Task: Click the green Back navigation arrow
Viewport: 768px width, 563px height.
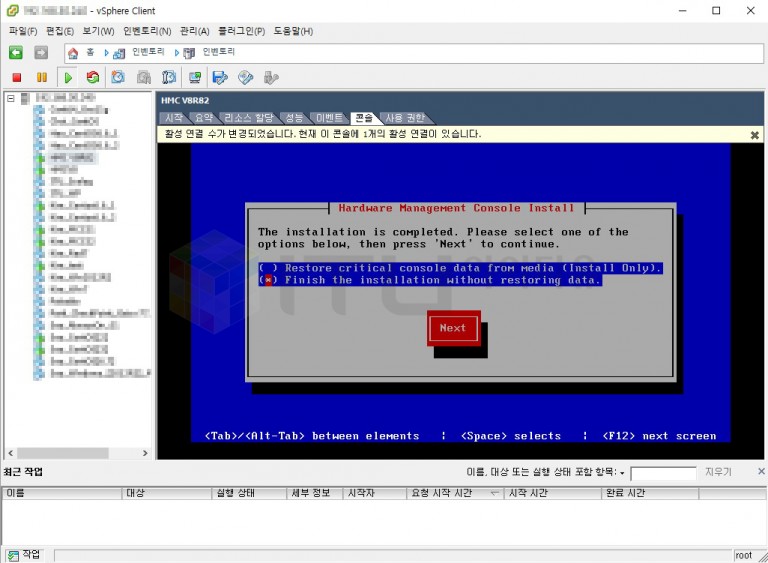Action: pos(16,52)
